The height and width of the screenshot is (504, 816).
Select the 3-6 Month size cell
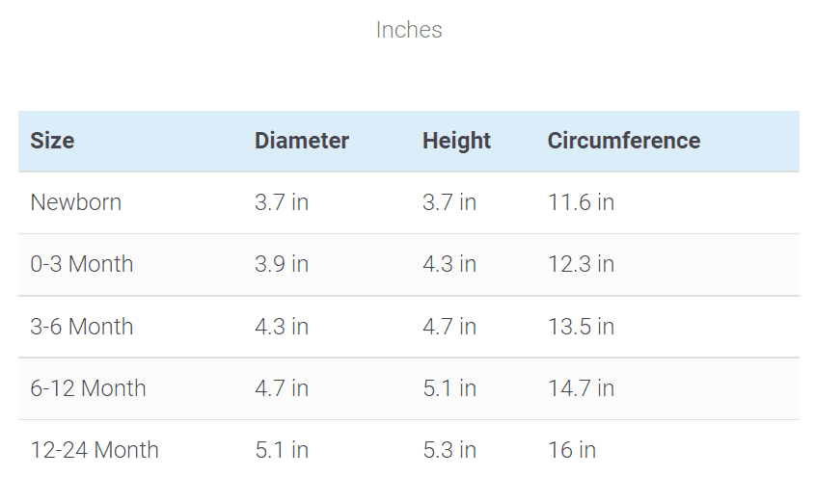[82, 327]
